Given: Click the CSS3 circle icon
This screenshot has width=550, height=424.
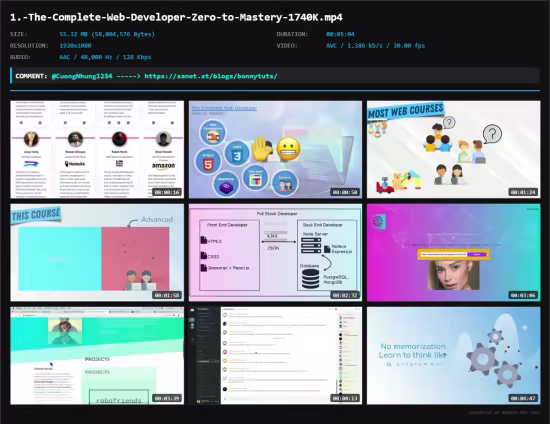Looking at the screenshot, I should (x=237, y=153).
